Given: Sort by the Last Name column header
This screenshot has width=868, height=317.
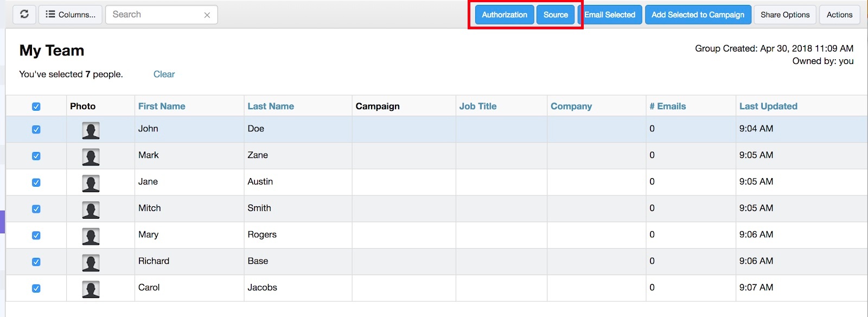Looking at the screenshot, I should (x=271, y=106).
